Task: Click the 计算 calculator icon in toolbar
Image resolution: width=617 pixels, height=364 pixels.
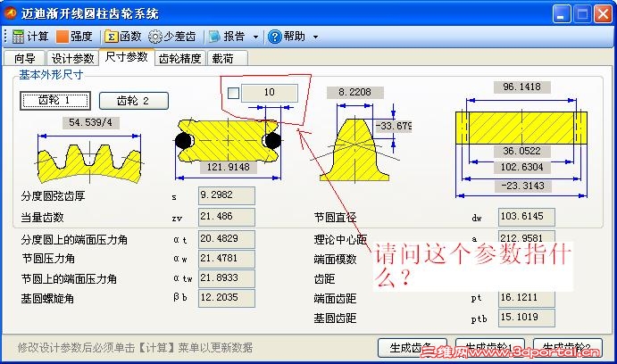Action: [x=18, y=37]
